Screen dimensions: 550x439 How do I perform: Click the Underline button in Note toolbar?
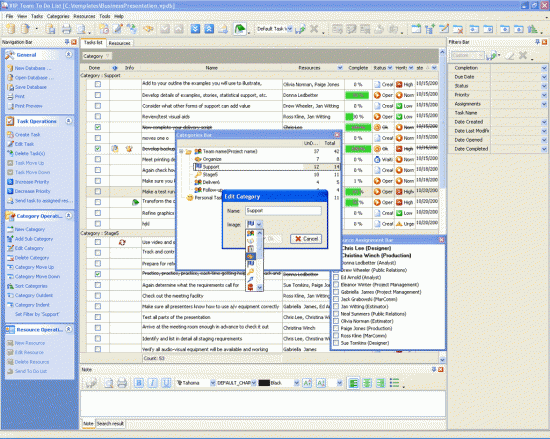166,383
